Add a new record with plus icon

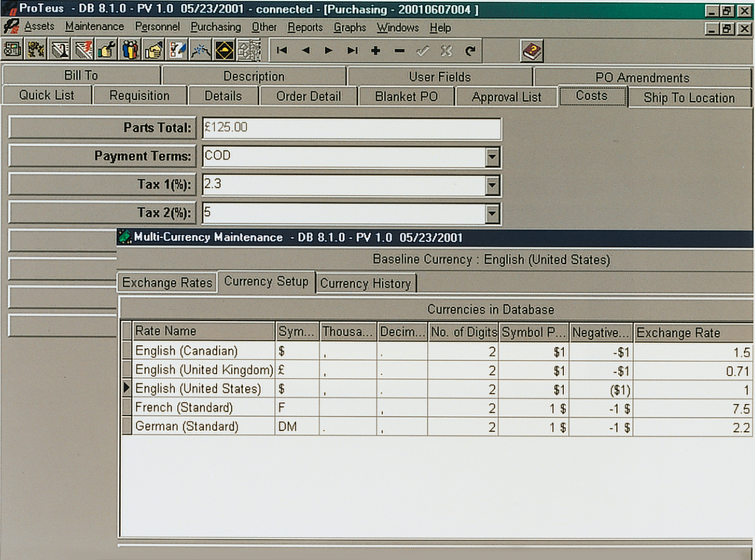(x=376, y=51)
